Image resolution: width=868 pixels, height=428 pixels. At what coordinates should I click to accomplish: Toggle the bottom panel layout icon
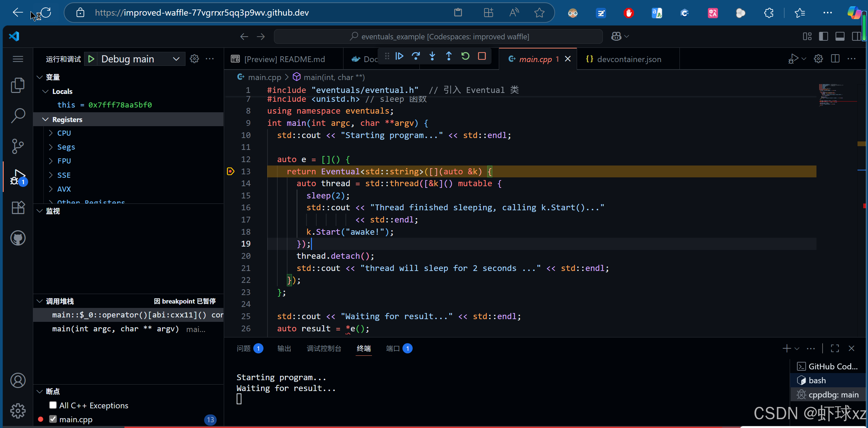[x=840, y=36]
